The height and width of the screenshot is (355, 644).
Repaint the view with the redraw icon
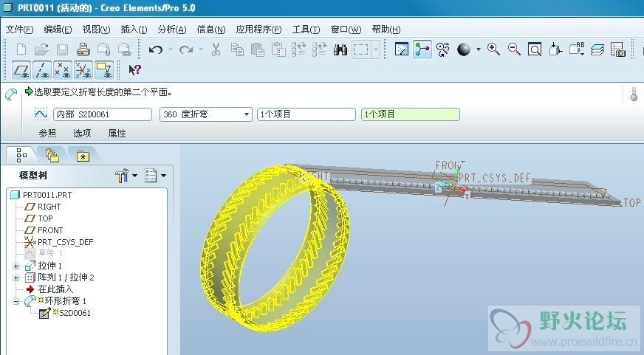click(x=401, y=49)
